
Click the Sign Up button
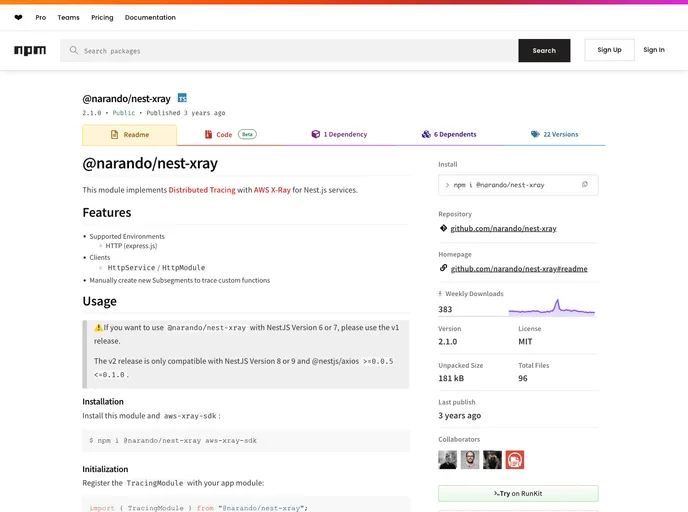(x=609, y=50)
